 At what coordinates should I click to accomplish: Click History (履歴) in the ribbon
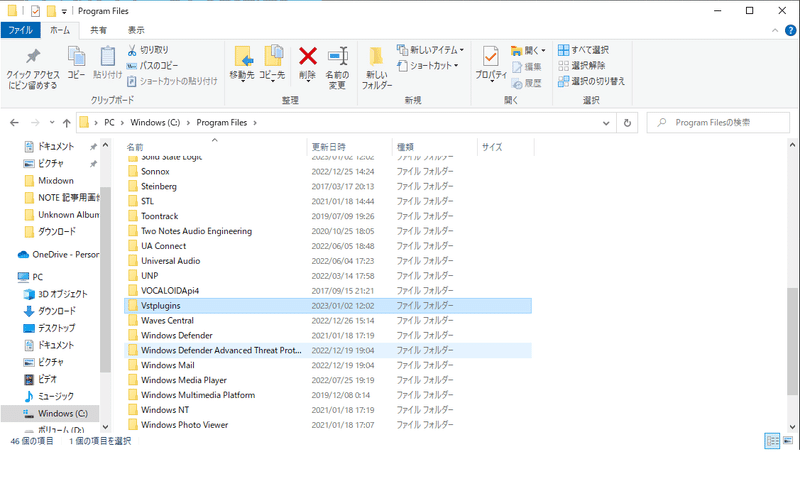(x=527, y=83)
